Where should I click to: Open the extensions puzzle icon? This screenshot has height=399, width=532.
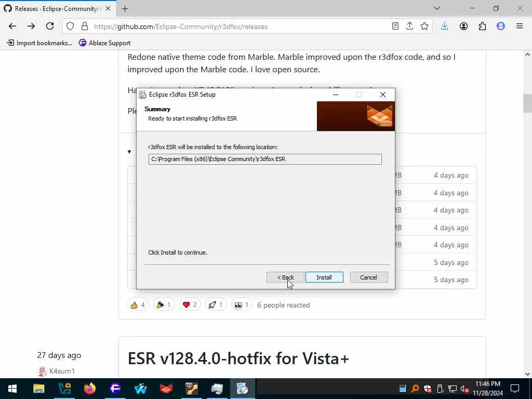tap(482, 26)
